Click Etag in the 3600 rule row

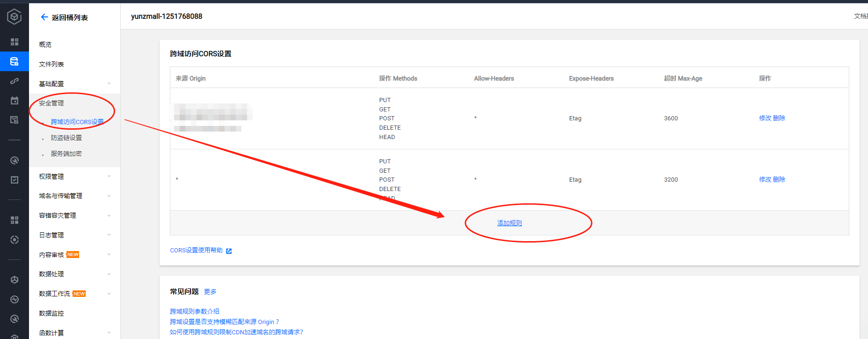pyautogui.click(x=575, y=118)
